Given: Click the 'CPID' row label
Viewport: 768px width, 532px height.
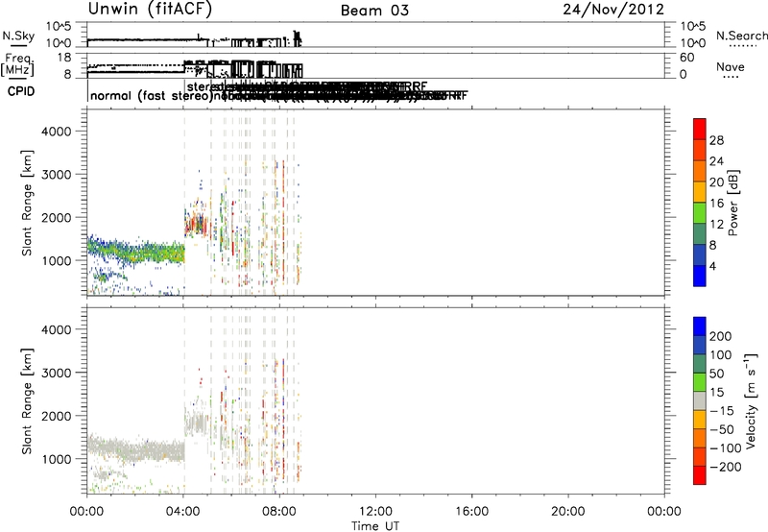Looking at the screenshot, I should tap(21, 91).
